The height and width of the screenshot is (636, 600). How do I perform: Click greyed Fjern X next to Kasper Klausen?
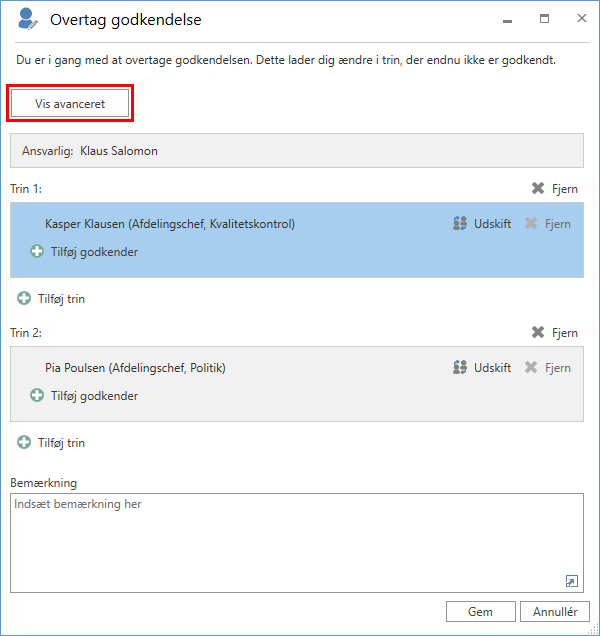(x=531, y=223)
